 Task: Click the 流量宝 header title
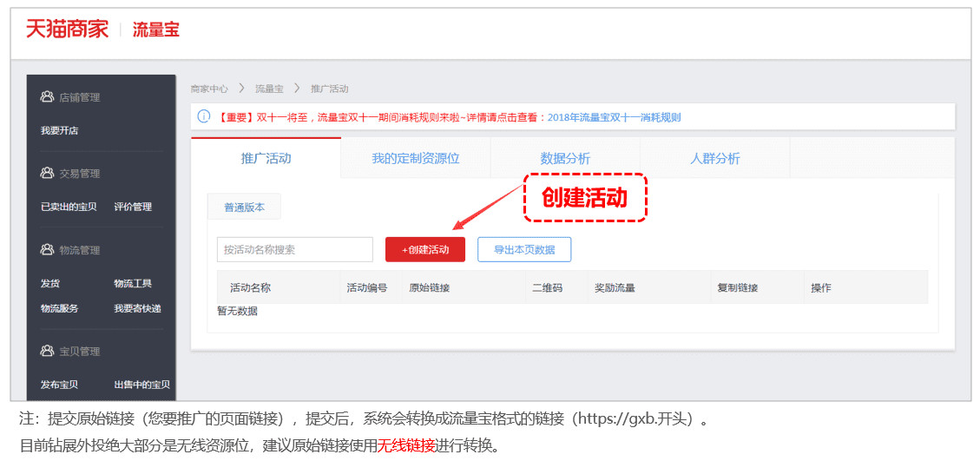click(155, 30)
